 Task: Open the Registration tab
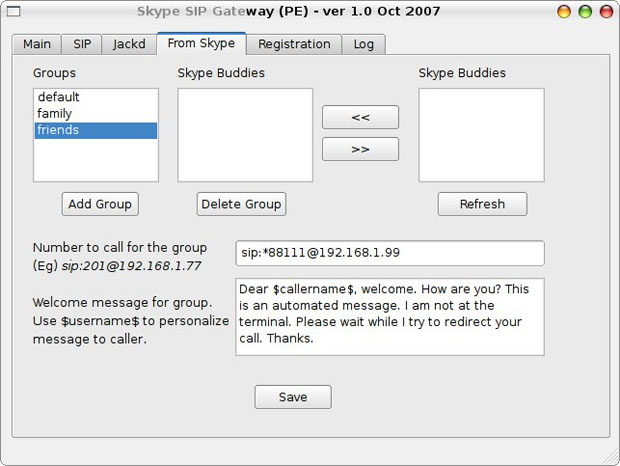pos(294,44)
